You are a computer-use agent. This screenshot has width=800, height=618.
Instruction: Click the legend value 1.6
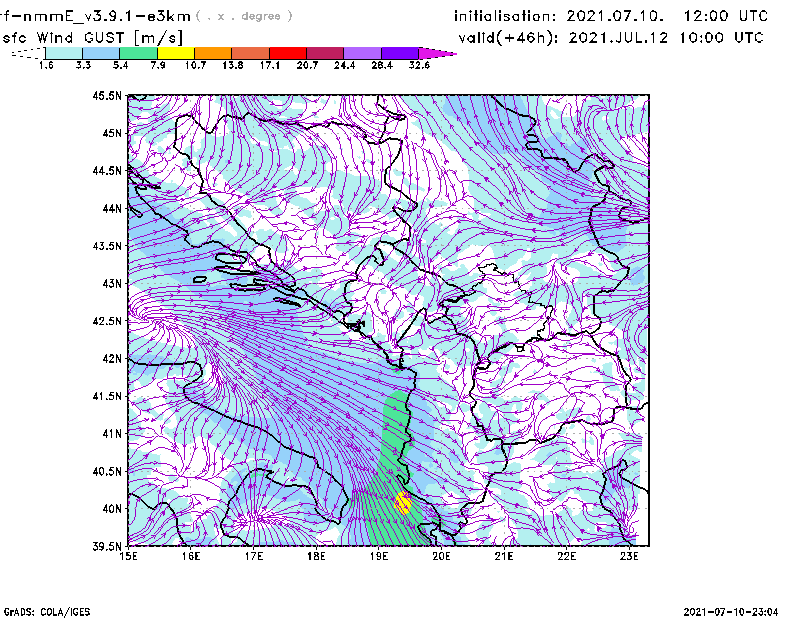[46, 65]
